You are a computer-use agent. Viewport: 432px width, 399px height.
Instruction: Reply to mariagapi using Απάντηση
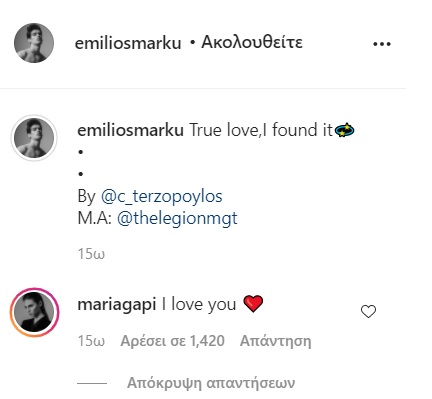(276, 341)
